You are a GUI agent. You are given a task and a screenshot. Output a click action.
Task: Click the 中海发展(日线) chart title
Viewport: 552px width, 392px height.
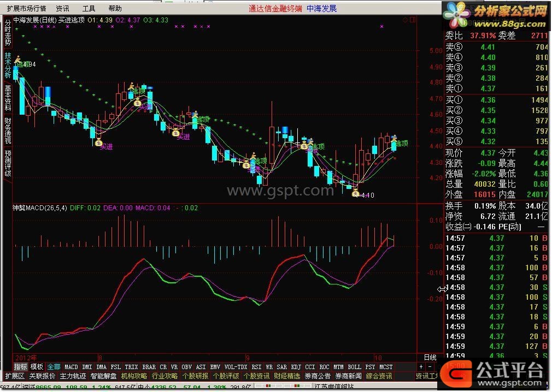[x=35, y=20]
